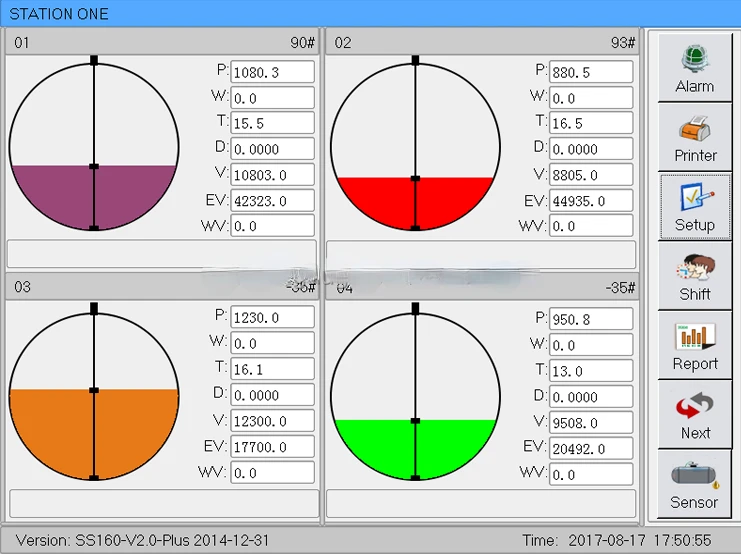Select tank 01 purple level gauge
741x554 pixels.
tap(94, 147)
